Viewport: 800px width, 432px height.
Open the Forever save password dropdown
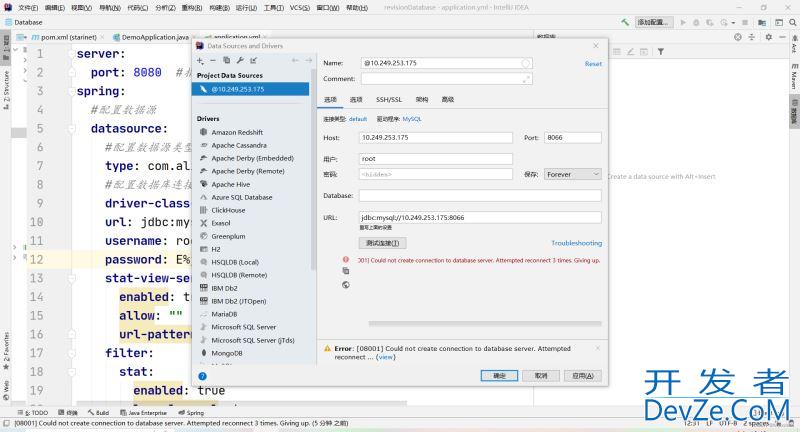572,174
